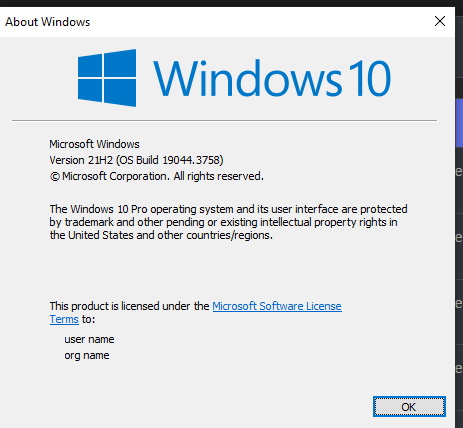
Task: Close the About Windows dialog
Action: [440, 21]
